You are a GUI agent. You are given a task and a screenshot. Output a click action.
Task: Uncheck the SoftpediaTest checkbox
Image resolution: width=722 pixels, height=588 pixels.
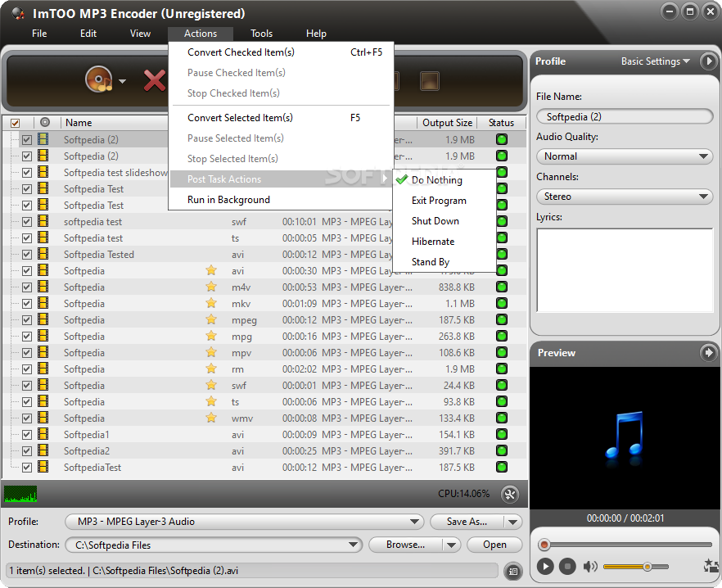pyautogui.click(x=27, y=468)
